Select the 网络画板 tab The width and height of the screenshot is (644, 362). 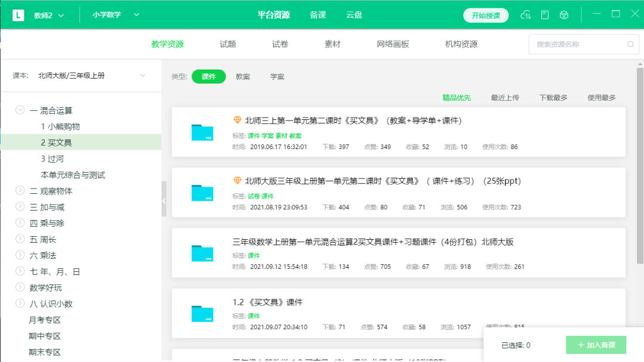pyautogui.click(x=392, y=44)
